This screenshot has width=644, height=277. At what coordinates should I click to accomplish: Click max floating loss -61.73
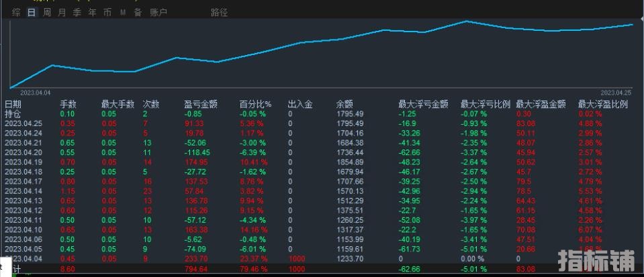point(409,249)
